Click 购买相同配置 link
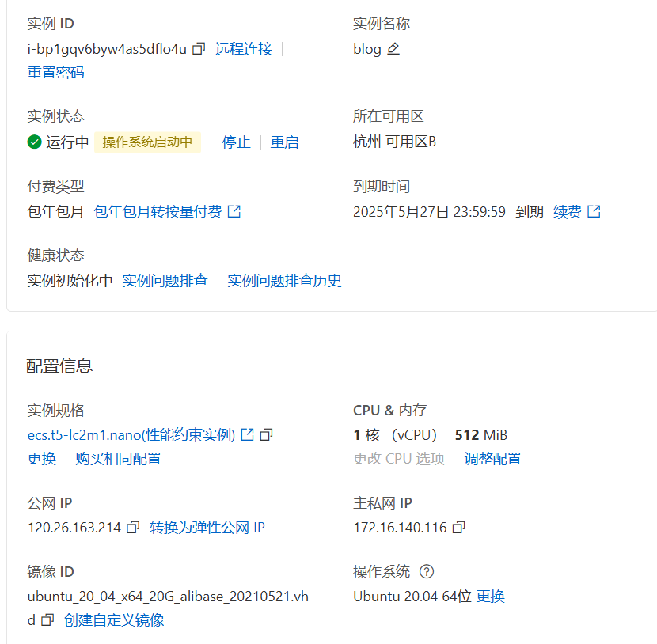 [118, 459]
